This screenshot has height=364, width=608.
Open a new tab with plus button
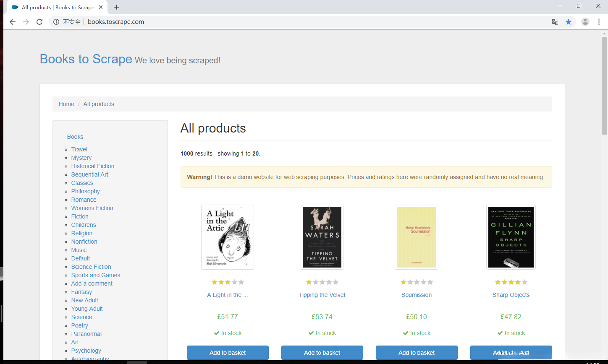pyautogui.click(x=117, y=7)
